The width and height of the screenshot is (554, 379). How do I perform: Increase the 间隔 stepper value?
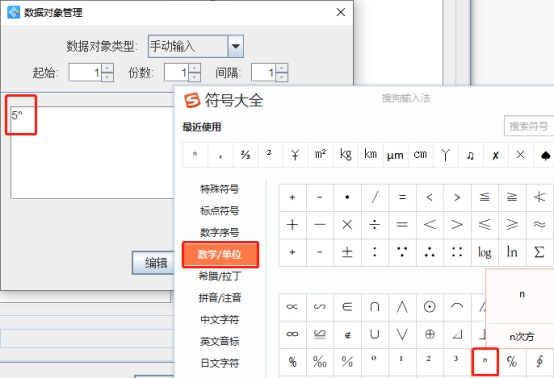pyautogui.click(x=282, y=67)
